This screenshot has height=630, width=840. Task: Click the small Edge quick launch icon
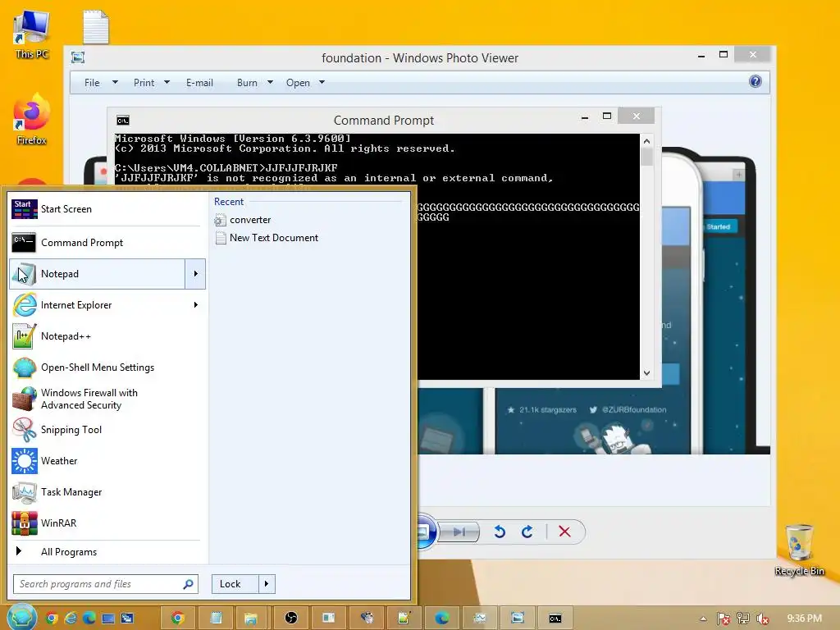coord(89,619)
